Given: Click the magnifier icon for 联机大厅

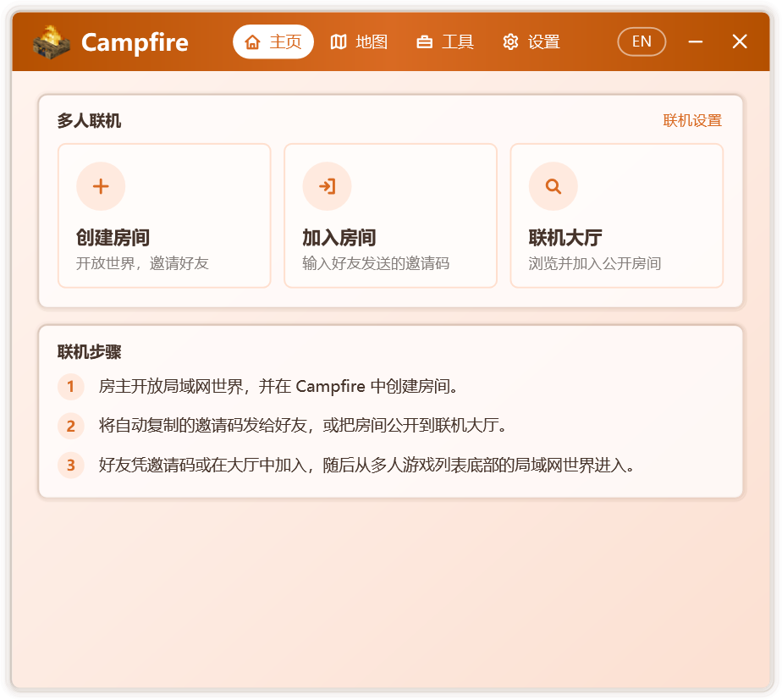Looking at the screenshot, I should point(553,186).
